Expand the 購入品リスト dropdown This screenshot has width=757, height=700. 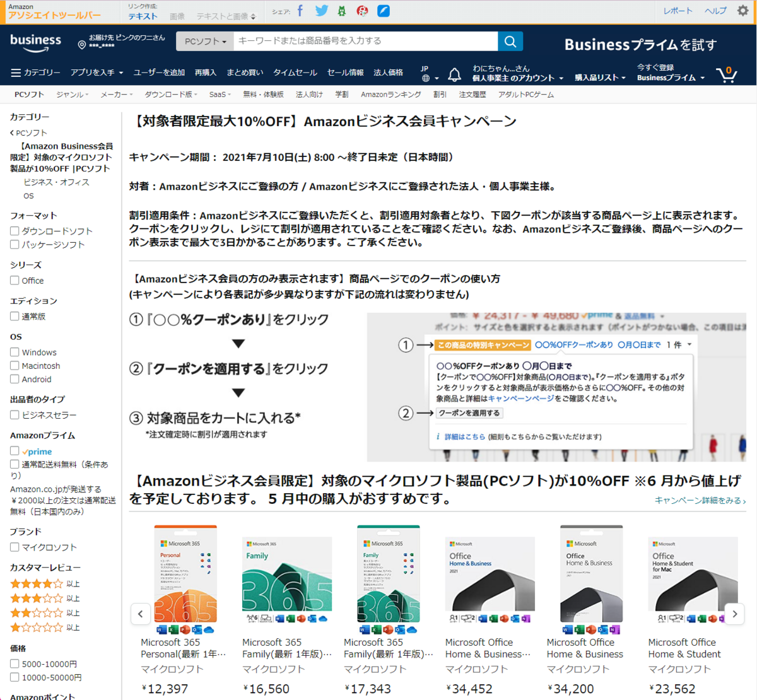(x=600, y=78)
